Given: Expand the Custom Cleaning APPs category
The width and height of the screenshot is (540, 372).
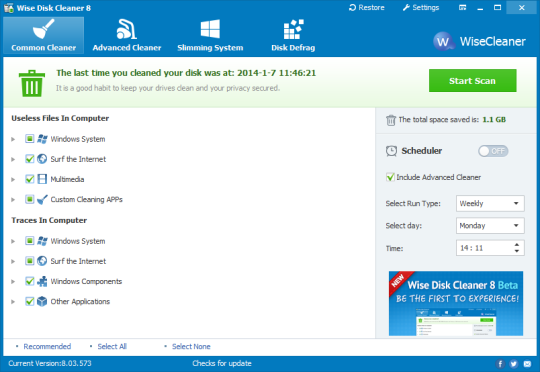Looking at the screenshot, I should point(13,199).
